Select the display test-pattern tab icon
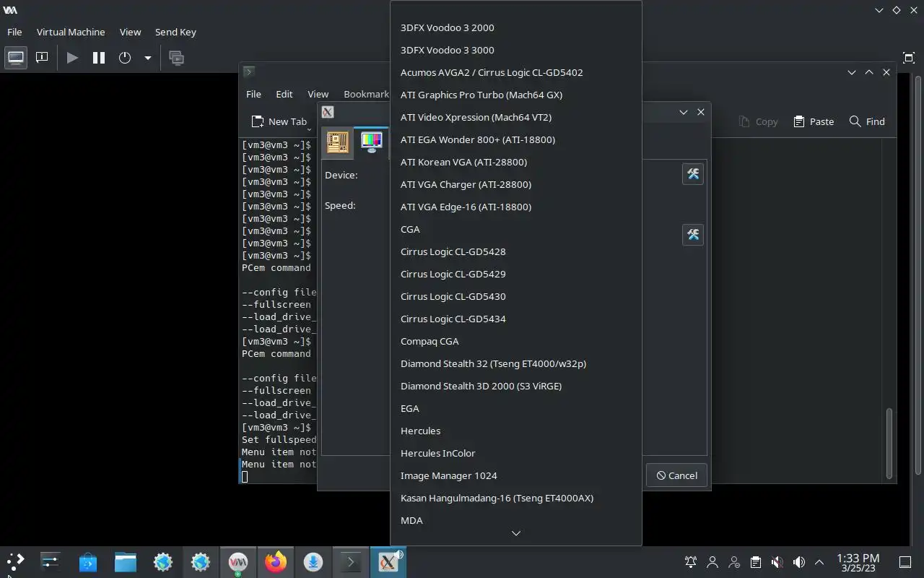924x578 pixels. click(x=371, y=142)
